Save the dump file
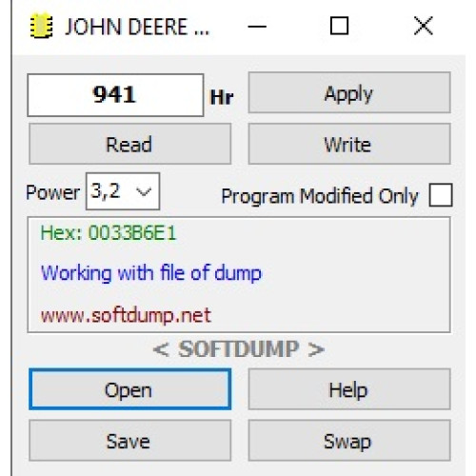Image resolution: width=476 pixels, height=476 pixels. click(x=129, y=441)
